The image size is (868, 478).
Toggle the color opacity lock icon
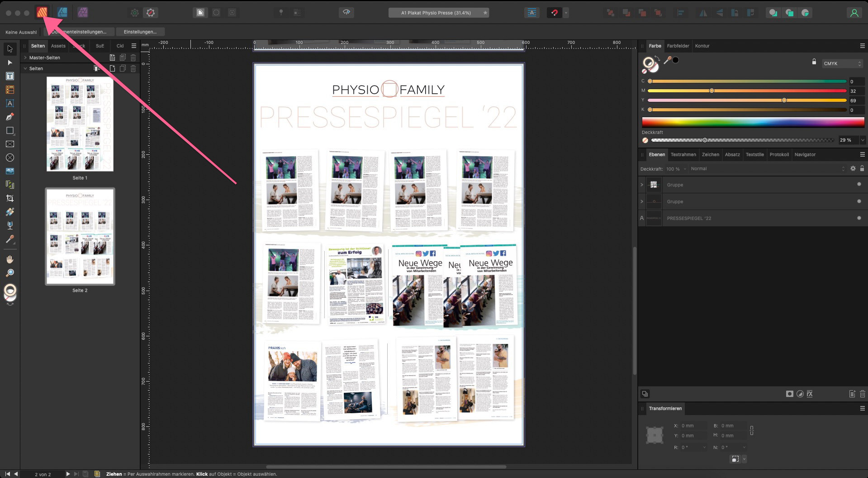click(814, 62)
